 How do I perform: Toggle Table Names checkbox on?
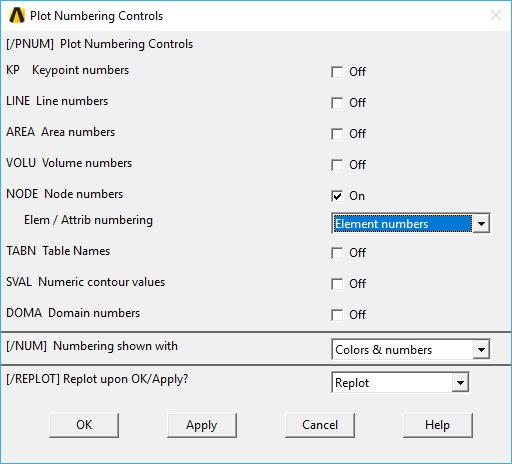point(337,253)
